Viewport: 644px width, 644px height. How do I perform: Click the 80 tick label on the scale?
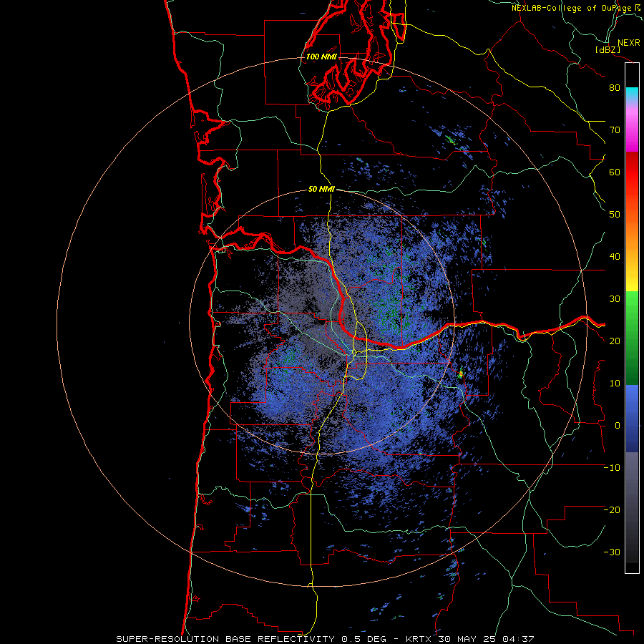615,87
